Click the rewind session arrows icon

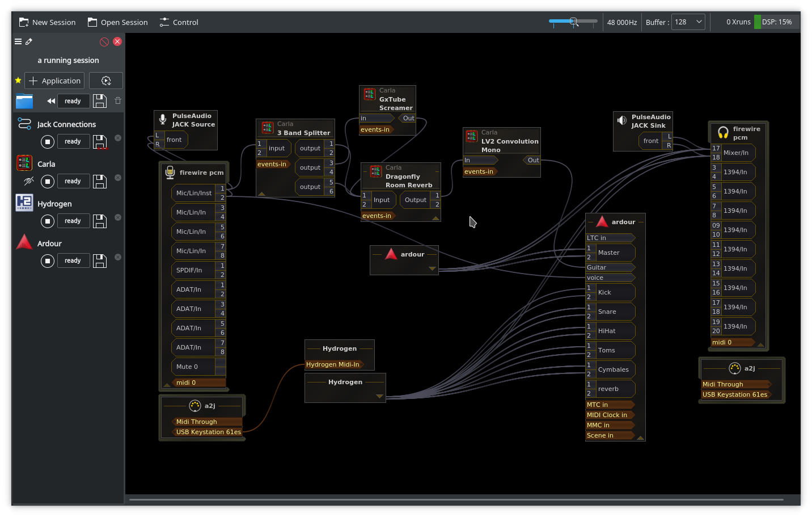[51, 101]
